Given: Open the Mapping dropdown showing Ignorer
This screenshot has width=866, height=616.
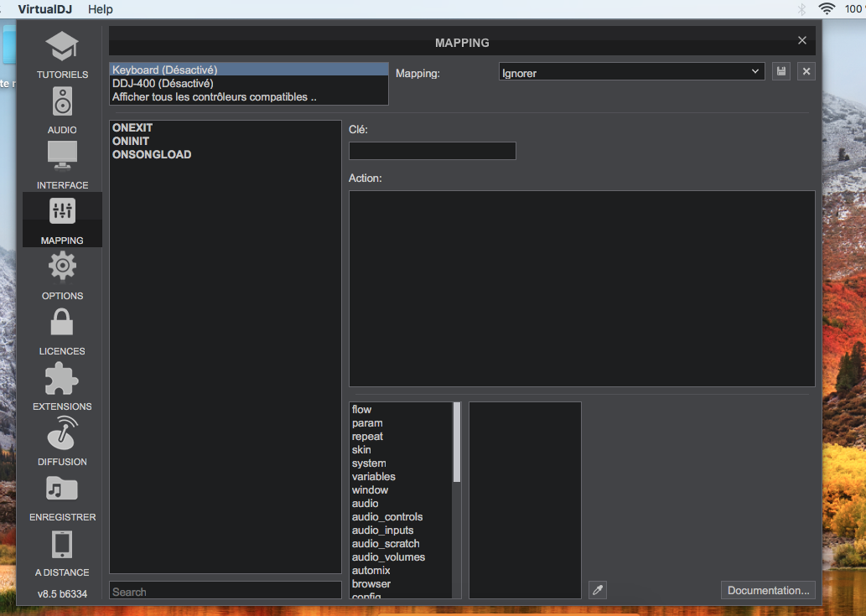Looking at the screenshot, I should 632,71.
